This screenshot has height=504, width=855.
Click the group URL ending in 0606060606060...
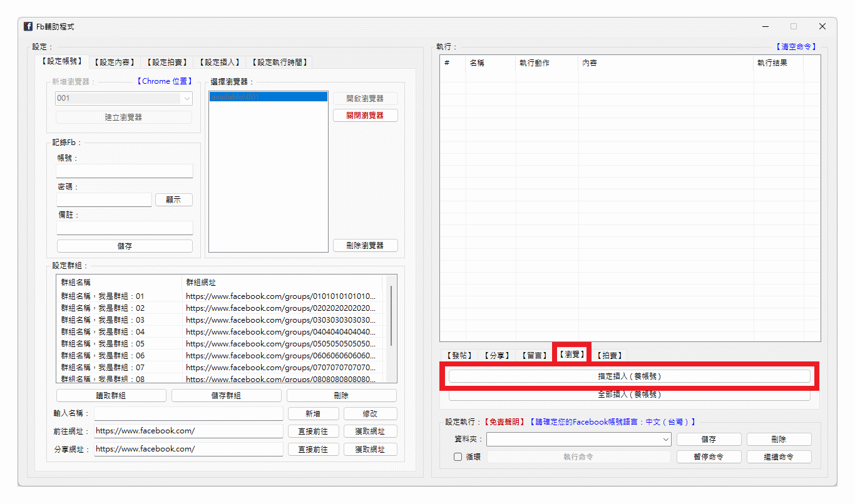point(281,356)
